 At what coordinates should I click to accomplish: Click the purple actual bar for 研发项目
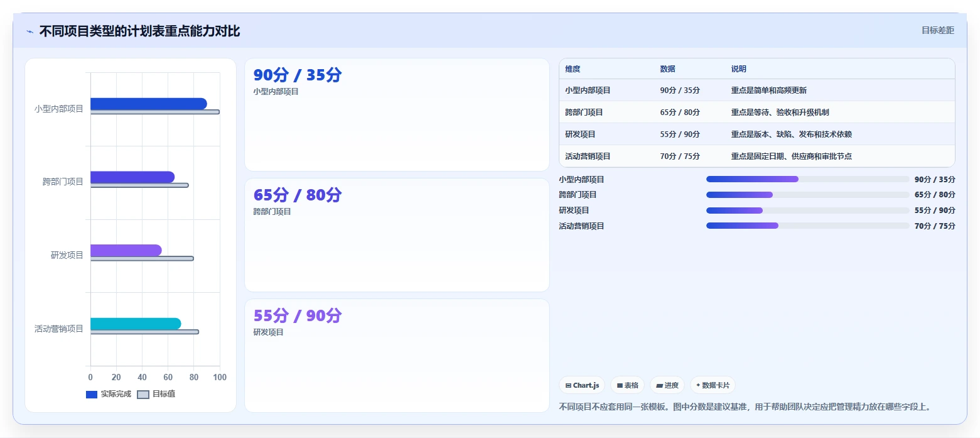pos(126,250)
